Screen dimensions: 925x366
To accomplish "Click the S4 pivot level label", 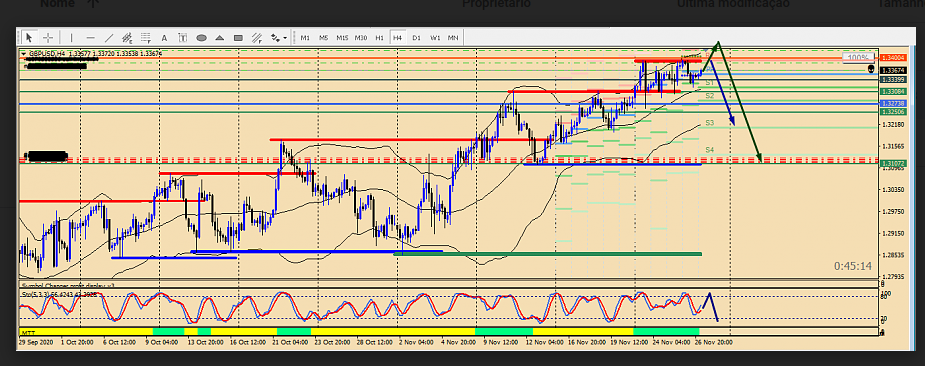I will [x=710, y=150].
